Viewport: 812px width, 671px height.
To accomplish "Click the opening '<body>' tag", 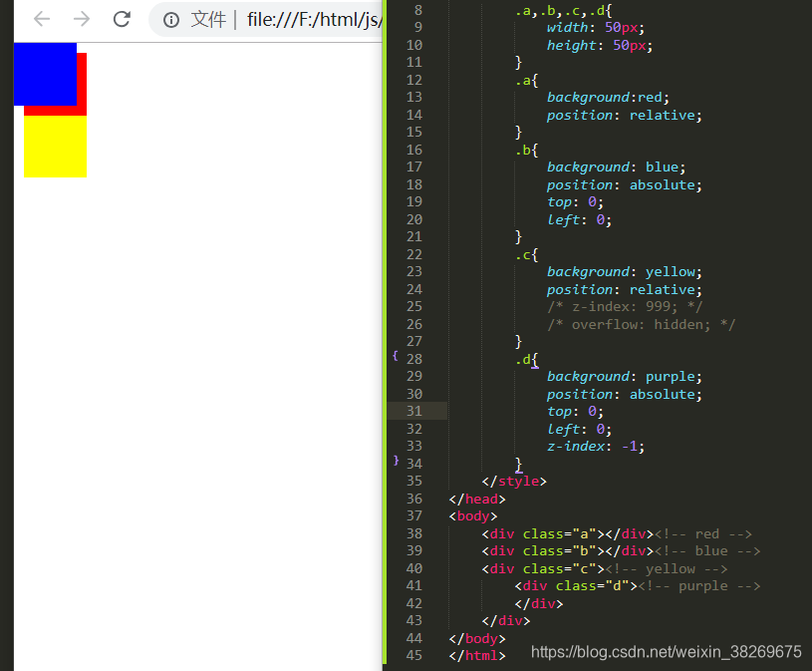I will [473, 516].
